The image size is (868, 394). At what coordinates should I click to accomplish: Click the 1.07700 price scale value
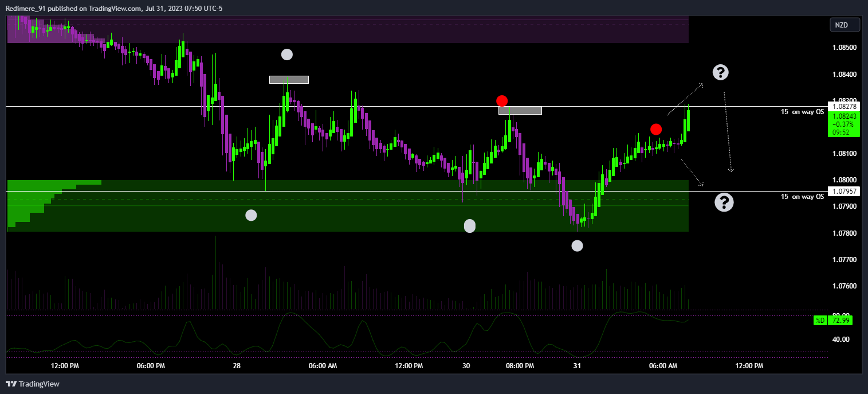pyautogui.click(x=844, y=260)
